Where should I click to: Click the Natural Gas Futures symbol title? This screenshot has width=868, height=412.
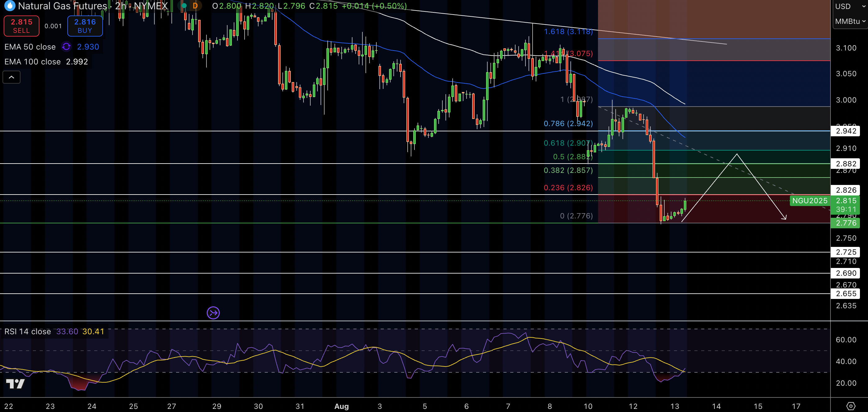click(x=62, y=6)
